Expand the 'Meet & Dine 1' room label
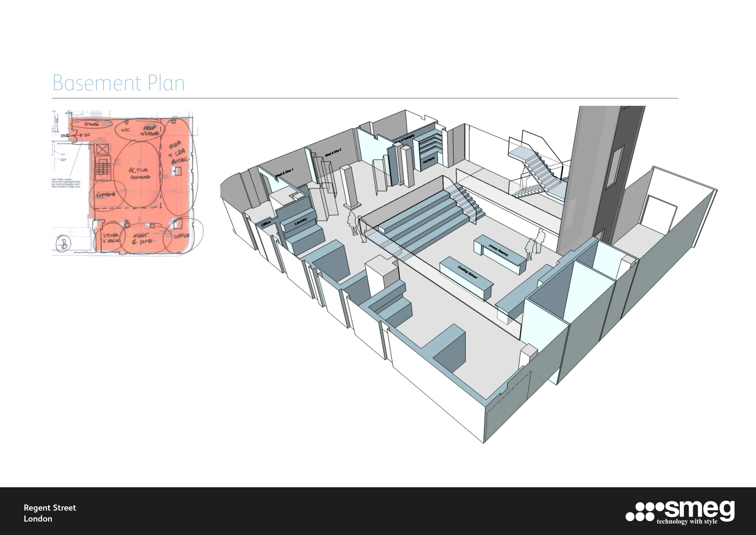 [x=285, y=172]
